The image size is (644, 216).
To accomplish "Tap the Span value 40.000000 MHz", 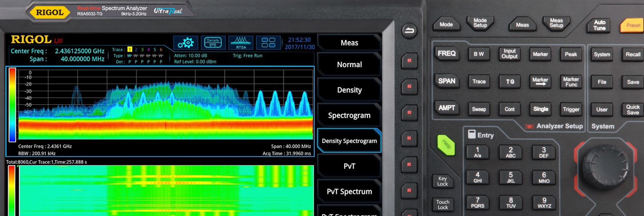I will click(83, 59).
